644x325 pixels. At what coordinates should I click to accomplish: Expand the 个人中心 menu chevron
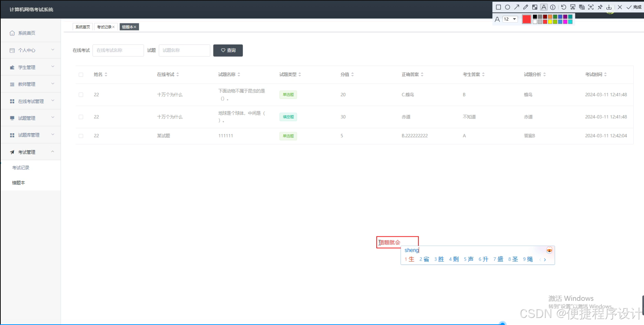(x=53, y=50)
